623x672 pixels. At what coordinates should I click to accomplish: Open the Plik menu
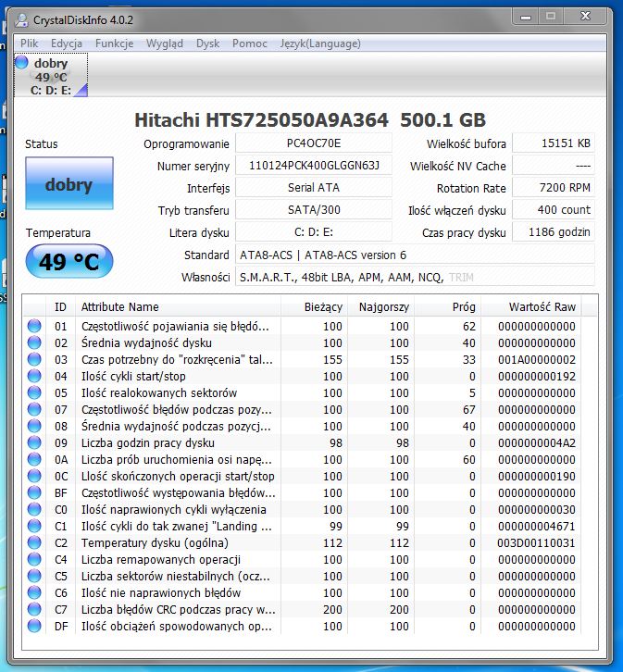tap(29, 44)
